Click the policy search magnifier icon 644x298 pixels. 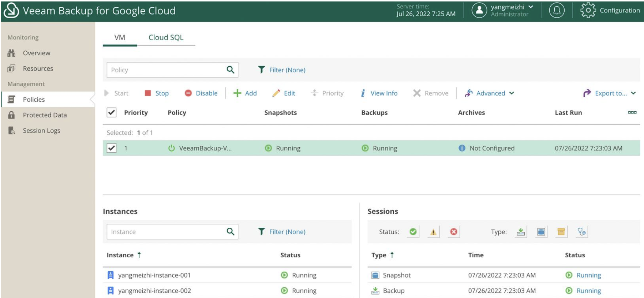(230, 70)
